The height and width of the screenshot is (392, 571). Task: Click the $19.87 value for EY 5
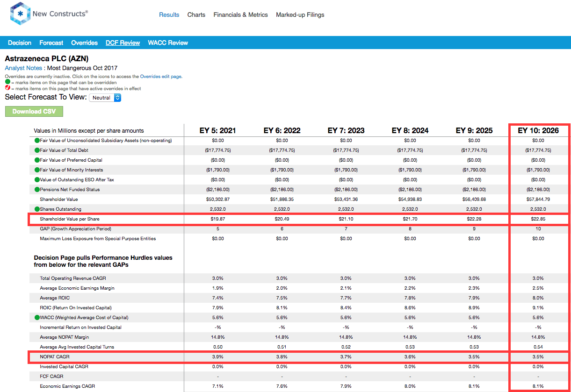[218, 219]
